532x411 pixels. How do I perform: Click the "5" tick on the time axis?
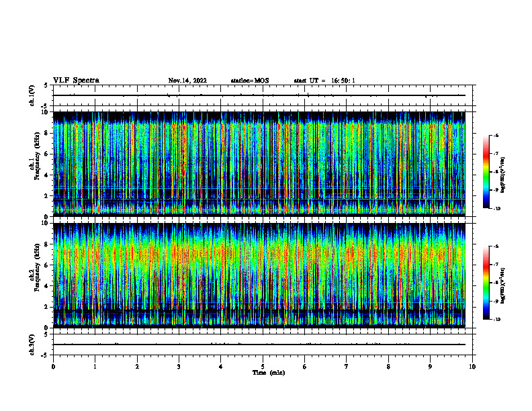point(263,367)
